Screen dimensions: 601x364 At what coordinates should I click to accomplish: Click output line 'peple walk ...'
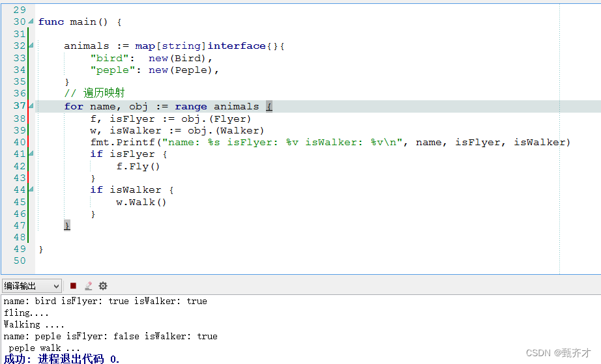[44, 348]
